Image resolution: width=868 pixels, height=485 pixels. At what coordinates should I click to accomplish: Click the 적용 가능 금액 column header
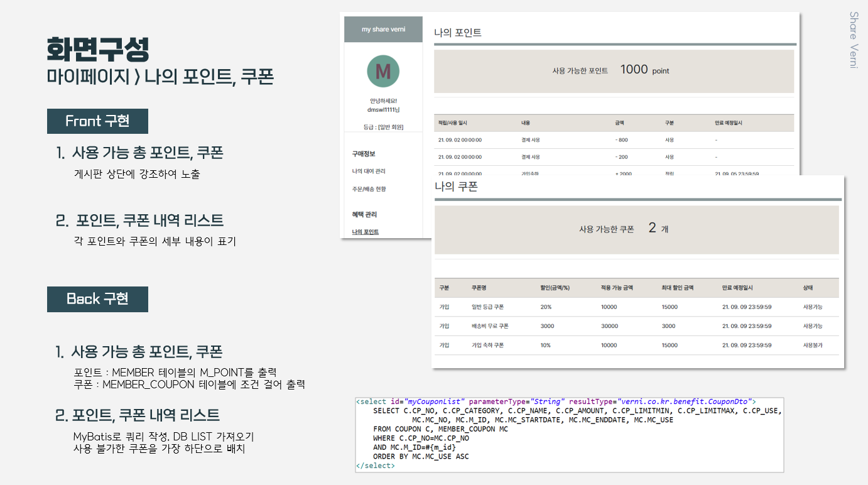tap(616, 288)
